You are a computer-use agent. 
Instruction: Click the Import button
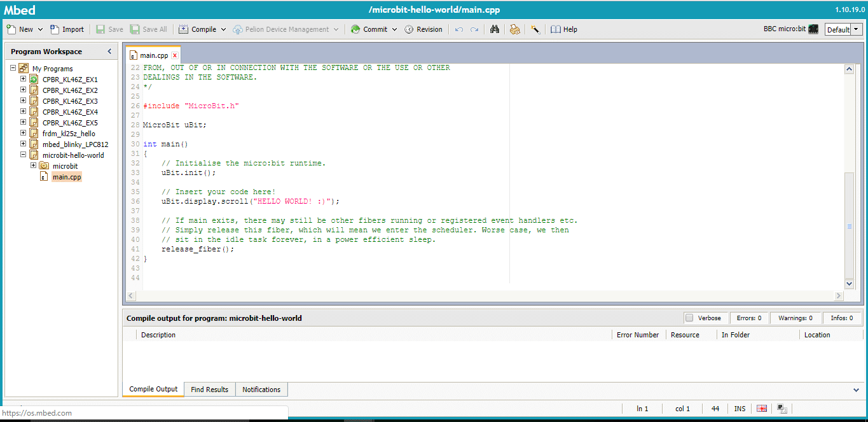pos(67,29)
